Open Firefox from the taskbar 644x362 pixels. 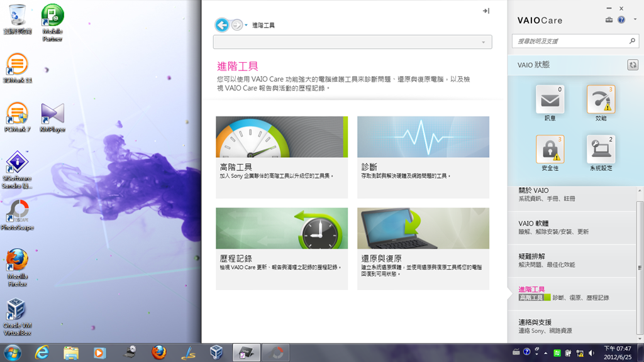(158, 353)
